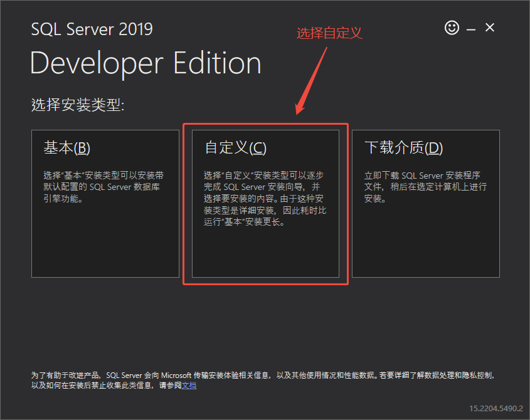The height and width of the screenshot is (420, 530).
Task: Choose the 自定义(C) custom installation type
Action: [x=265, y=203]
